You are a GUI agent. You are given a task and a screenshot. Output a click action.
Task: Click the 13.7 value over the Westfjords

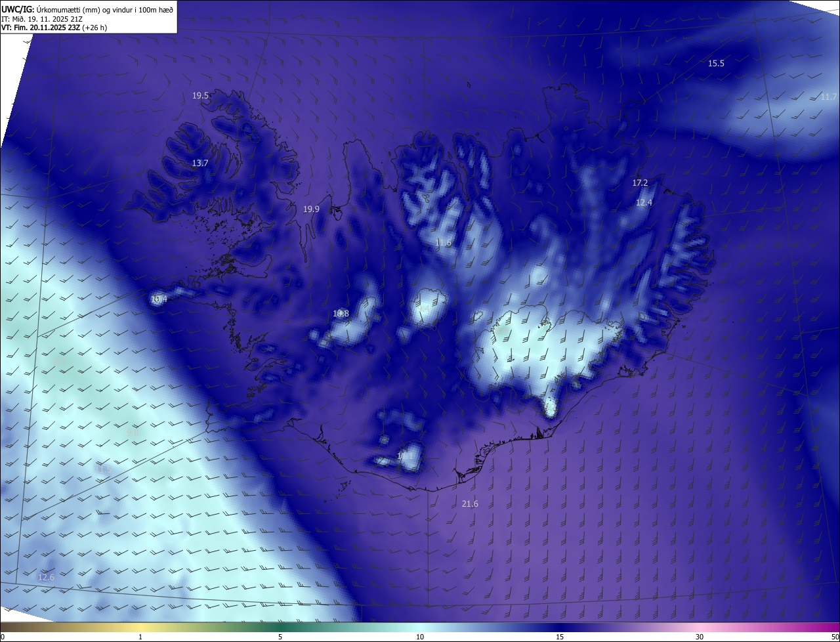coord(200,163)
